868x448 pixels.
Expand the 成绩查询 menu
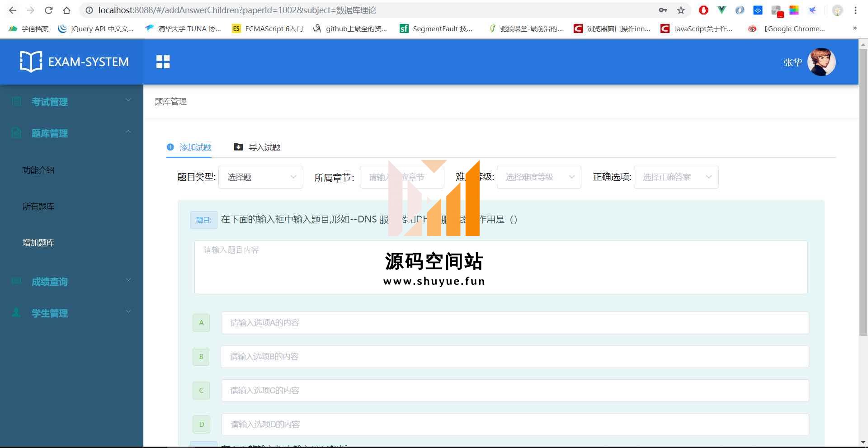coord(71,281)
